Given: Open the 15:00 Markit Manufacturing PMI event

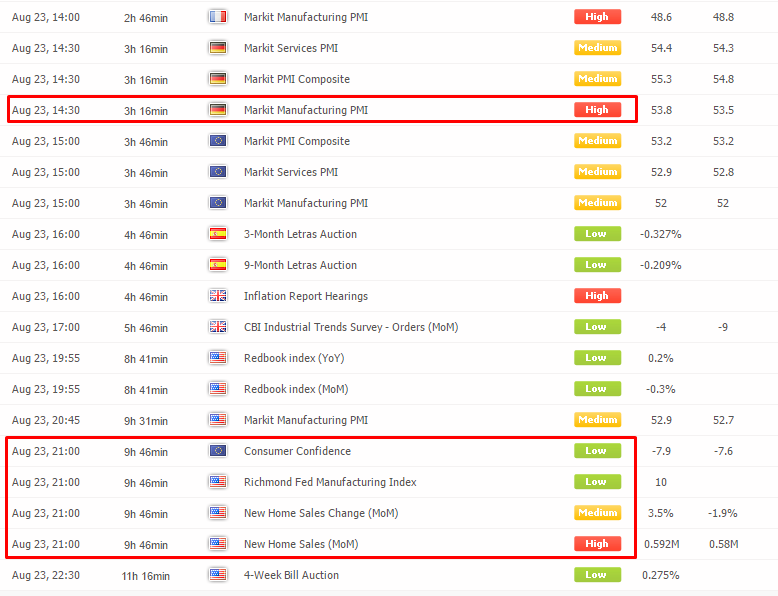Looking at the screenshot, I should 306,203.
